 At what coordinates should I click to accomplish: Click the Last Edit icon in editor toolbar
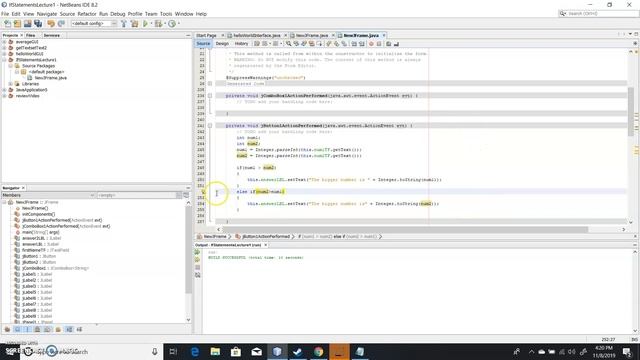tap(257, 43)
